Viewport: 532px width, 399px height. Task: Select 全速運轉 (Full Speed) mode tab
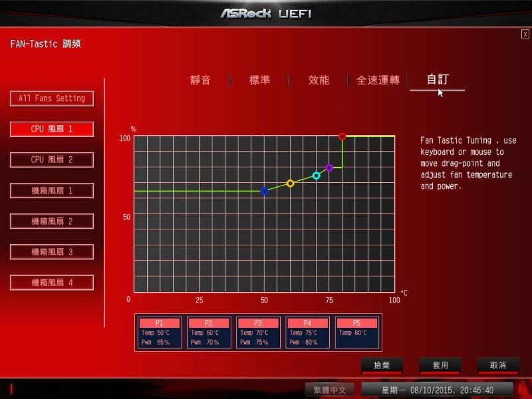click(x=378, y=80)
